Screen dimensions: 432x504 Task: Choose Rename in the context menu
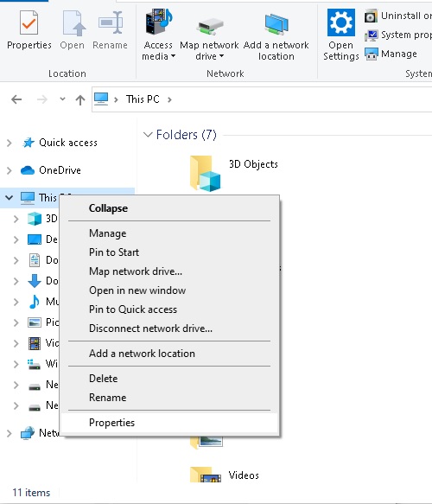(169, 398)
